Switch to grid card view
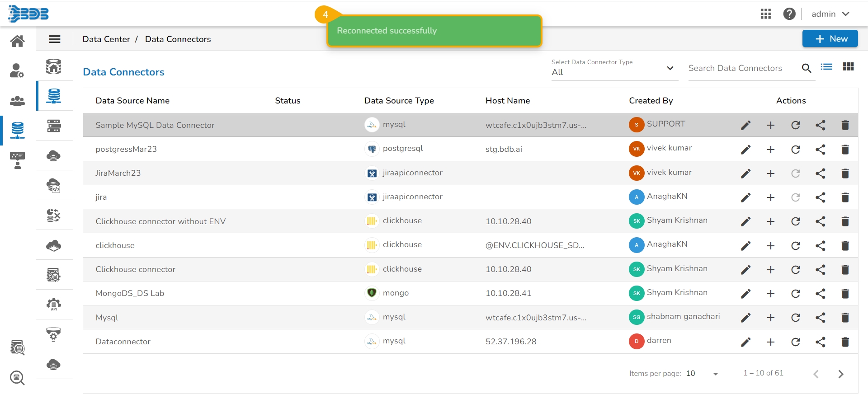Viewport: 868px width, 394px height. pyautogui.click(x=848, y=67)
